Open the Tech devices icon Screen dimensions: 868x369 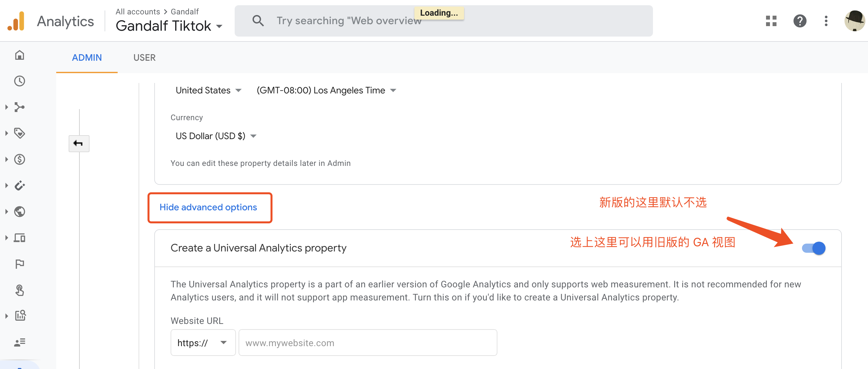pos(20,238)
